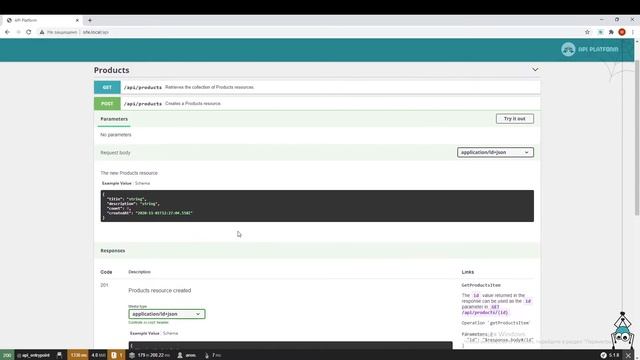Click 'Retrieves the collection of Products resources'
This screenshot has width=640, height=360.
(x=209, y=87)
